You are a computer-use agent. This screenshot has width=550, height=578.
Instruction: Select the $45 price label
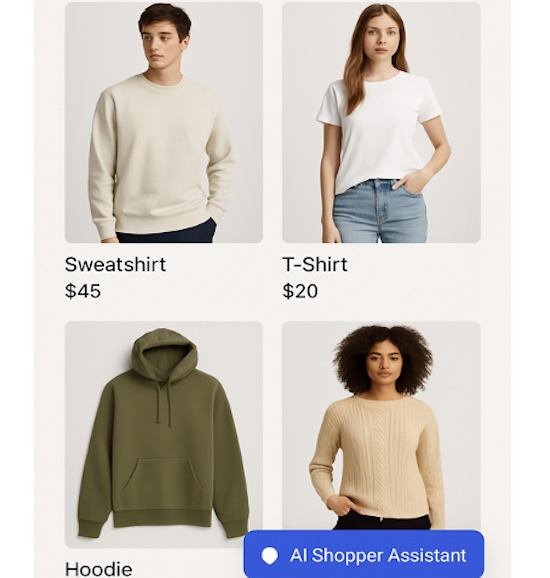point(83,291)
